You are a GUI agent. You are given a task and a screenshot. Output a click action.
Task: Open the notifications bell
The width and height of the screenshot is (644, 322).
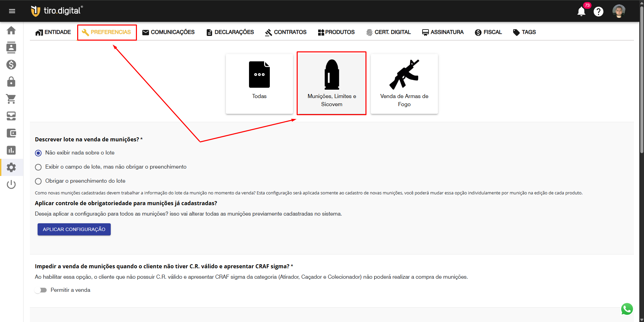click(581, 12)
